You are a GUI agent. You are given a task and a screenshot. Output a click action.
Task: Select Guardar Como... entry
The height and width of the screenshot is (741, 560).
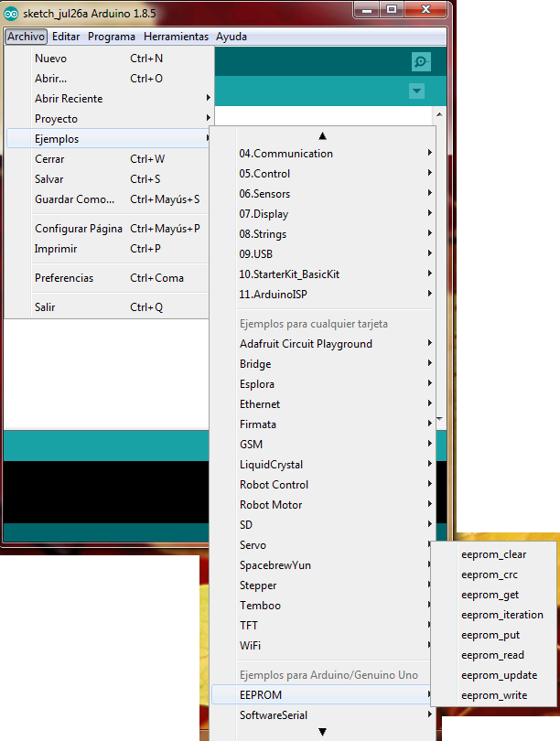click(x=108, y=199)
